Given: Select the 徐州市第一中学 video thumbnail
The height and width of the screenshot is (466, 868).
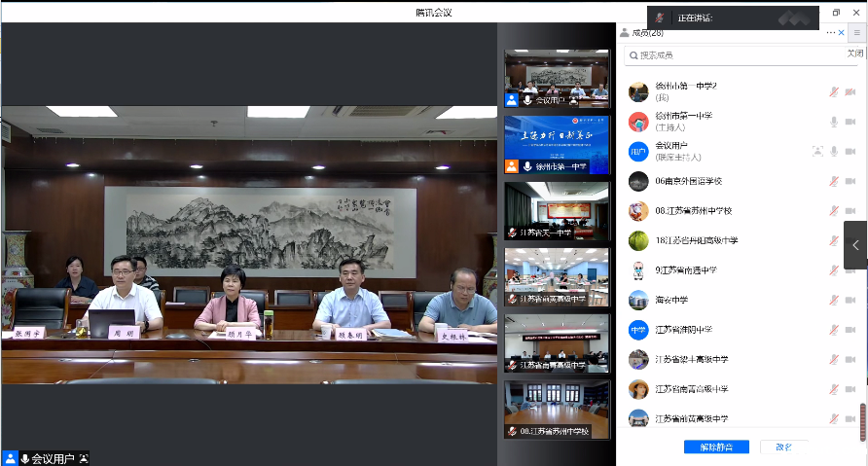Looking at the screenshot, I should (557, 144).
